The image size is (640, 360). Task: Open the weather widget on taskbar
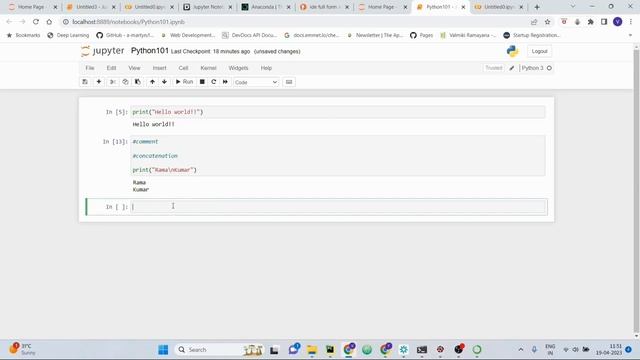[x=22, y=349]
